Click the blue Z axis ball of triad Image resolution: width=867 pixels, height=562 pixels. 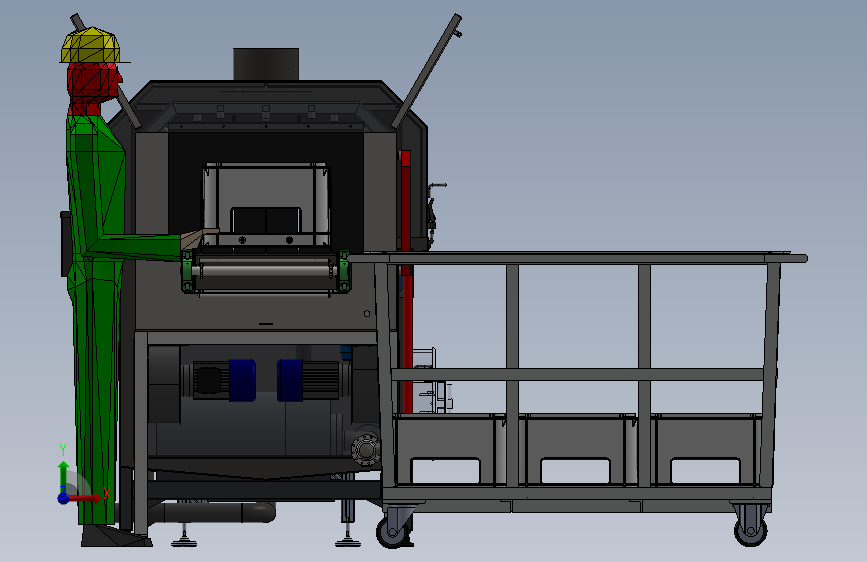click(64, 498)
